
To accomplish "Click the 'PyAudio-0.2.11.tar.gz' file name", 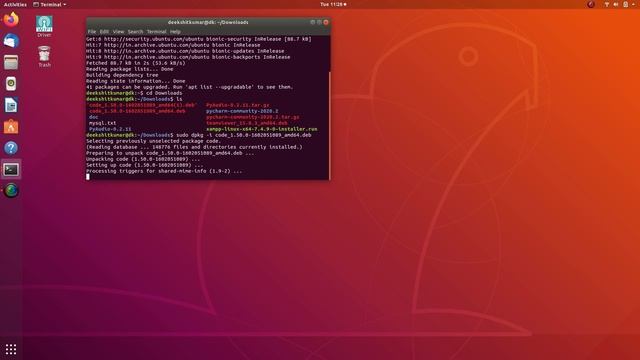I will [x=238, y=105].
